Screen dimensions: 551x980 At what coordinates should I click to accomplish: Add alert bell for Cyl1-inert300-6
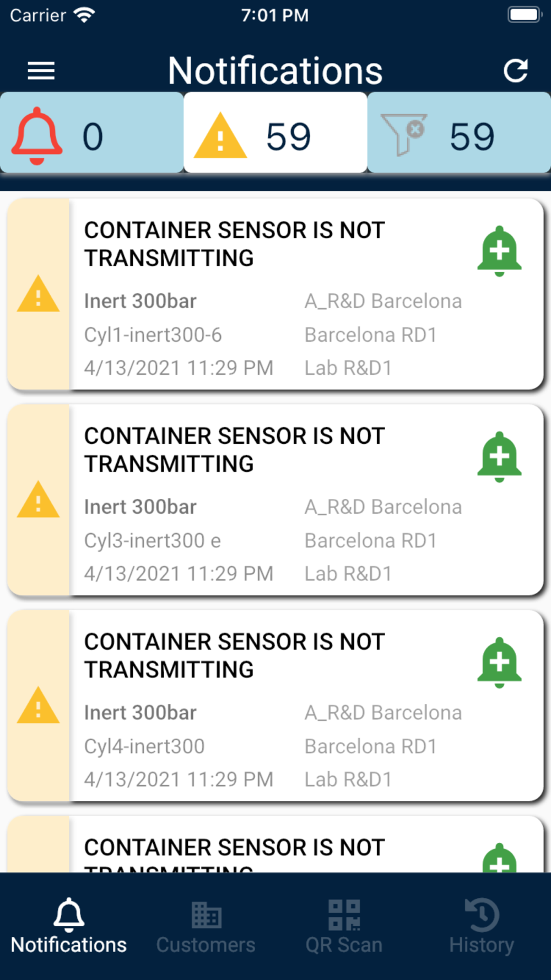point(499,251)
